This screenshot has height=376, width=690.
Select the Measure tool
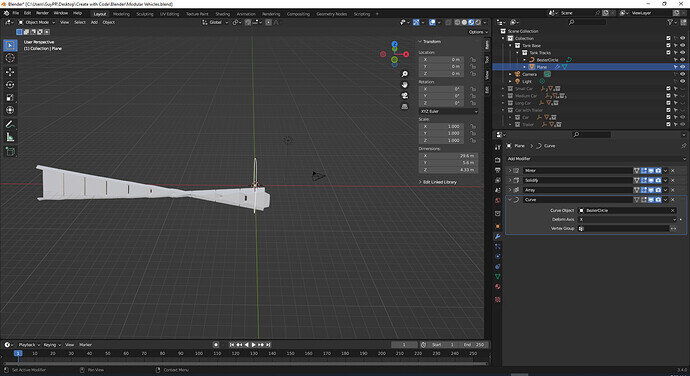pyautogui.click(x=10, y=137)
